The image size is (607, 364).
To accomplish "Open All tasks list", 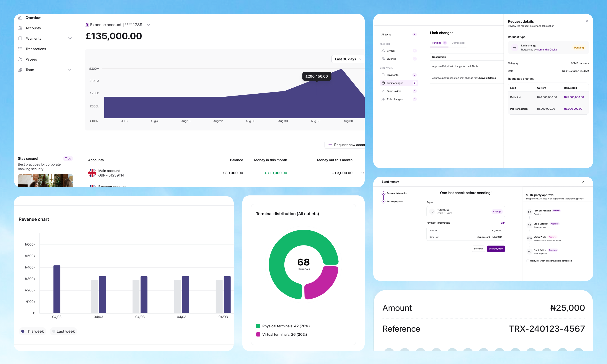I will click(x=398, y=35).
